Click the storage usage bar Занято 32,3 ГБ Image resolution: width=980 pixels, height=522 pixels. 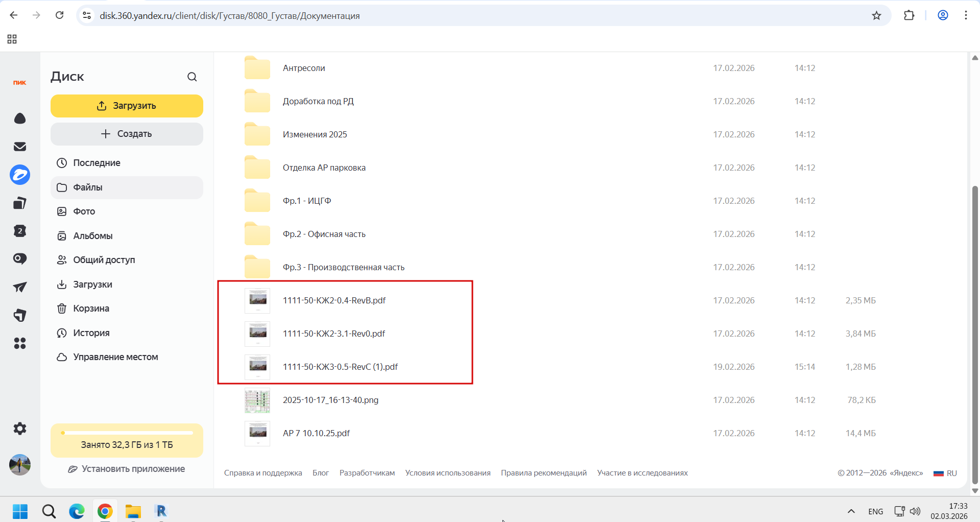(x=127, y=440)
